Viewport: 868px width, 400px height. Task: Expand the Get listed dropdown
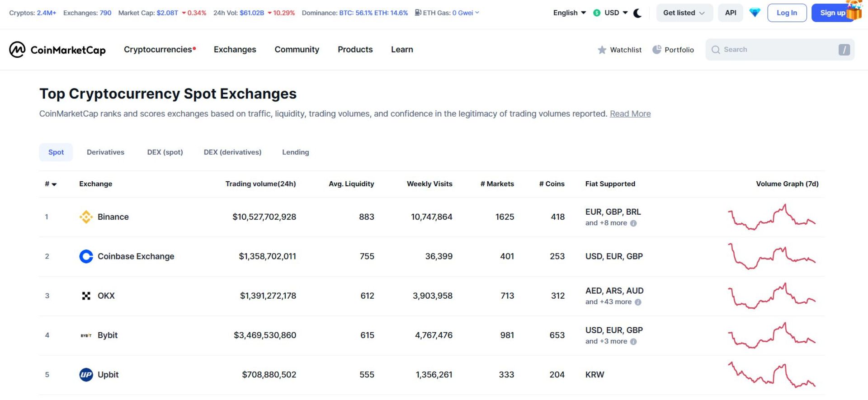point(684,13)
